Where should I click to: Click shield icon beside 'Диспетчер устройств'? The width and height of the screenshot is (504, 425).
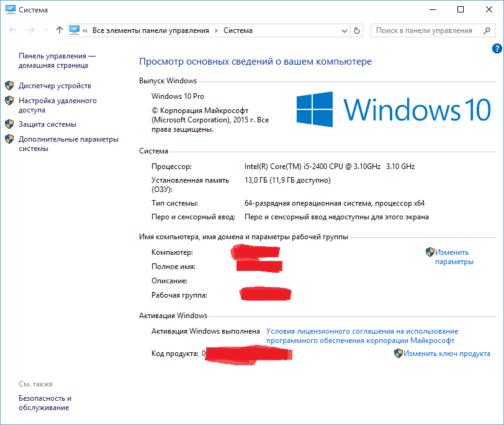pyautogui.click(x=9, y=86)
